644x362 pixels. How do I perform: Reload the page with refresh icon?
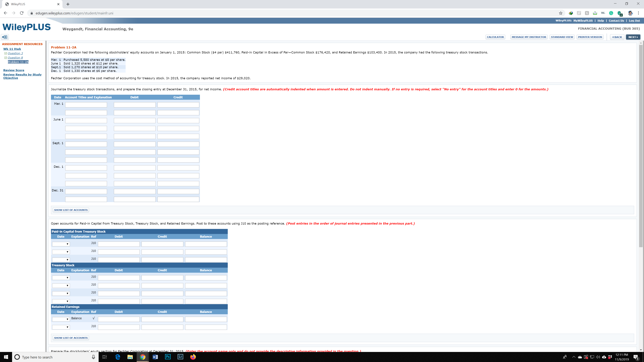coord(22,13)
